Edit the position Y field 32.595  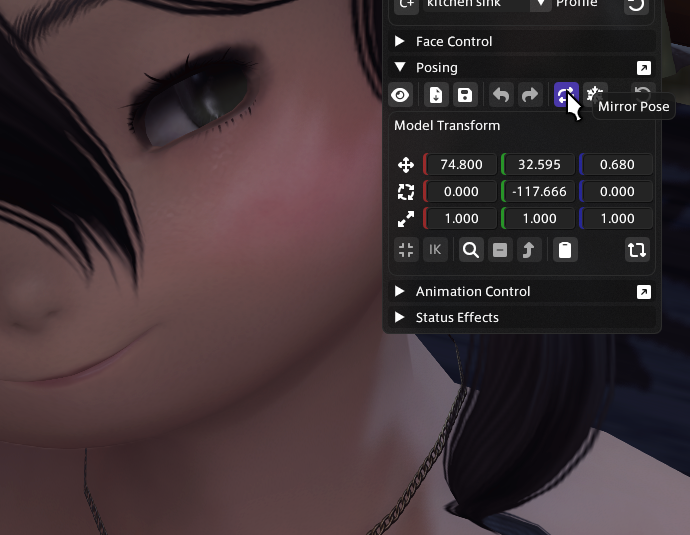(x=539, y=165)
